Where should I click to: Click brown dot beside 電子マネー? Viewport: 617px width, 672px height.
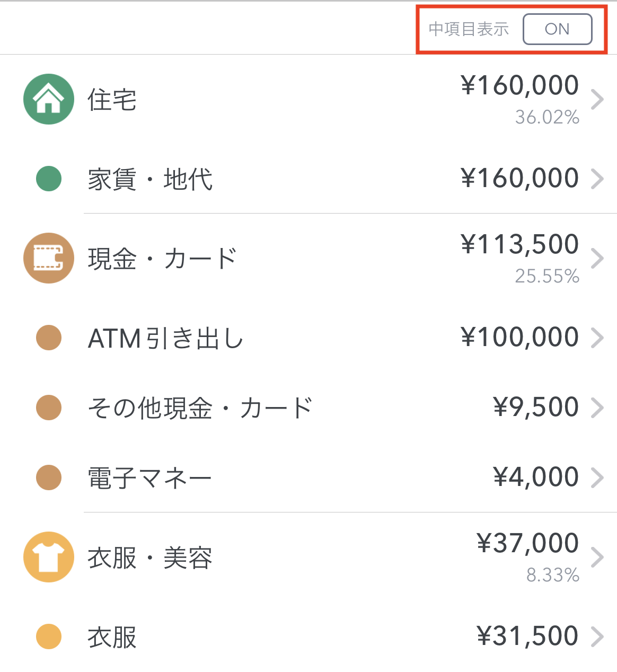coord(49,478)
